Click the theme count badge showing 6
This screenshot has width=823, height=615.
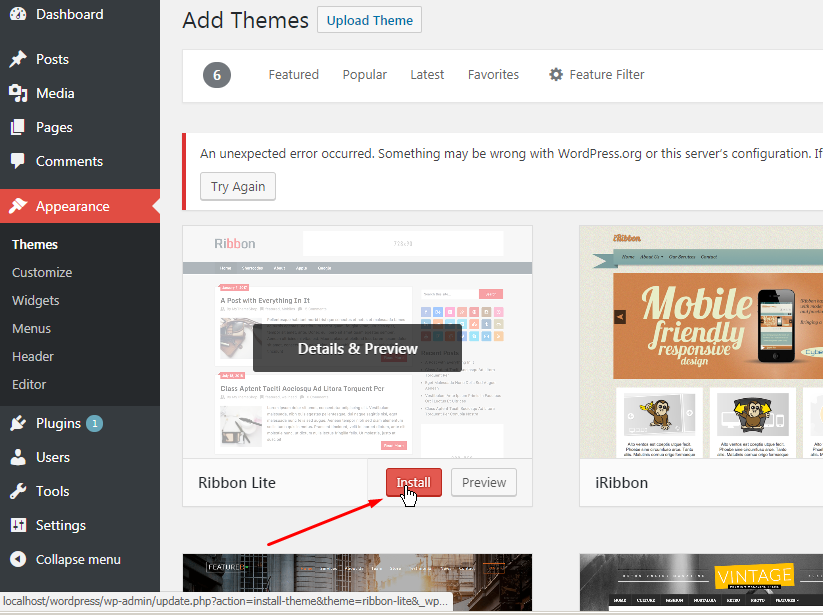point(217,75)
